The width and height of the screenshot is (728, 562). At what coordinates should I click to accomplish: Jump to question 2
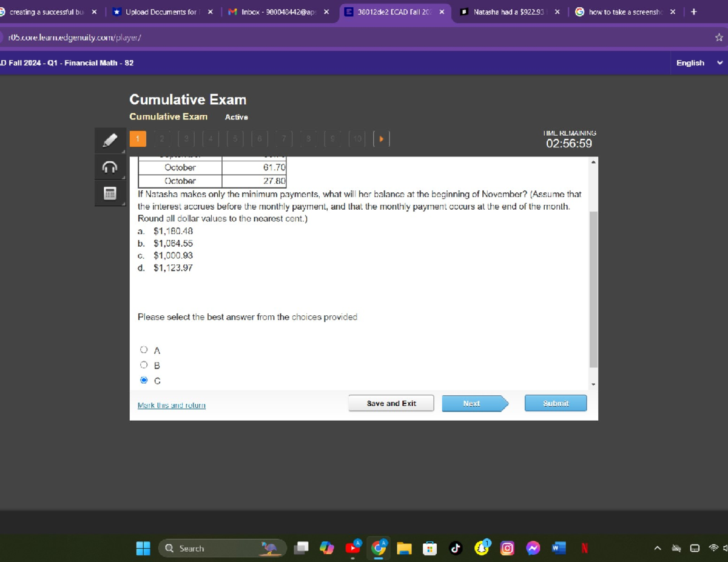pos(162,139)
